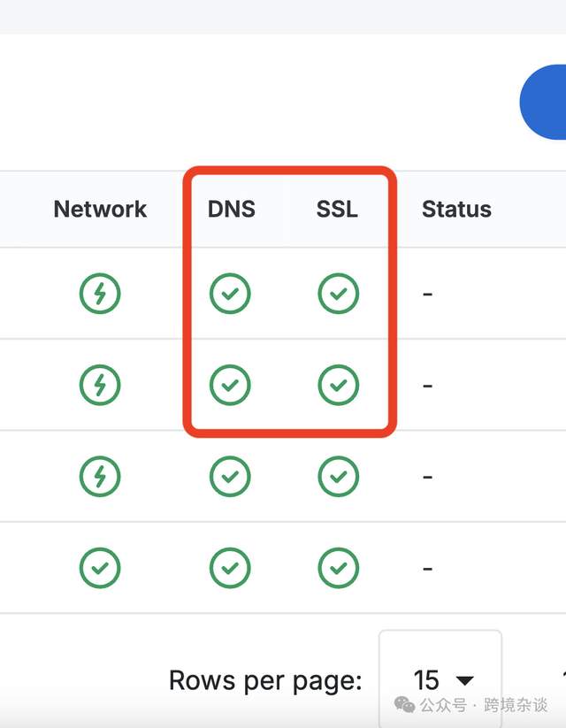Click Network lightning icon in second row

100,385
